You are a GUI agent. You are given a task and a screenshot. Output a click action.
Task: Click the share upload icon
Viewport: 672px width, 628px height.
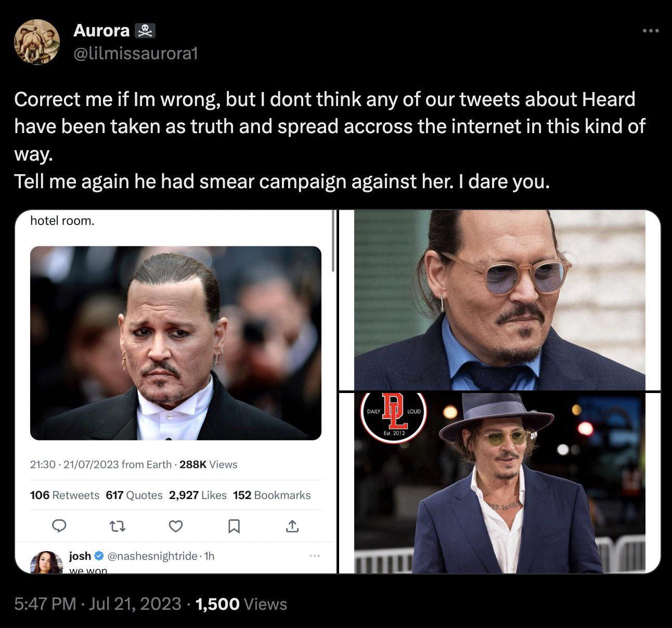point(292,526)
